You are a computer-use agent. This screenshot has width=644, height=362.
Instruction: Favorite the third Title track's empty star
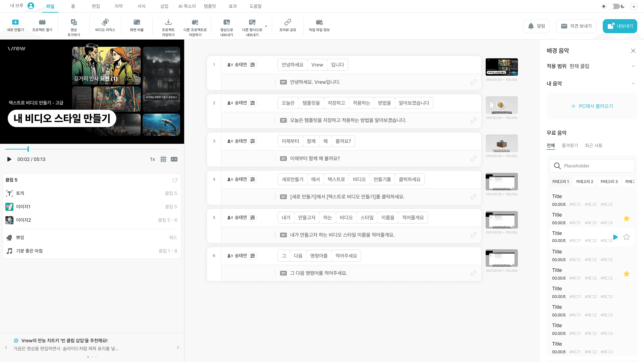(626, 237)
